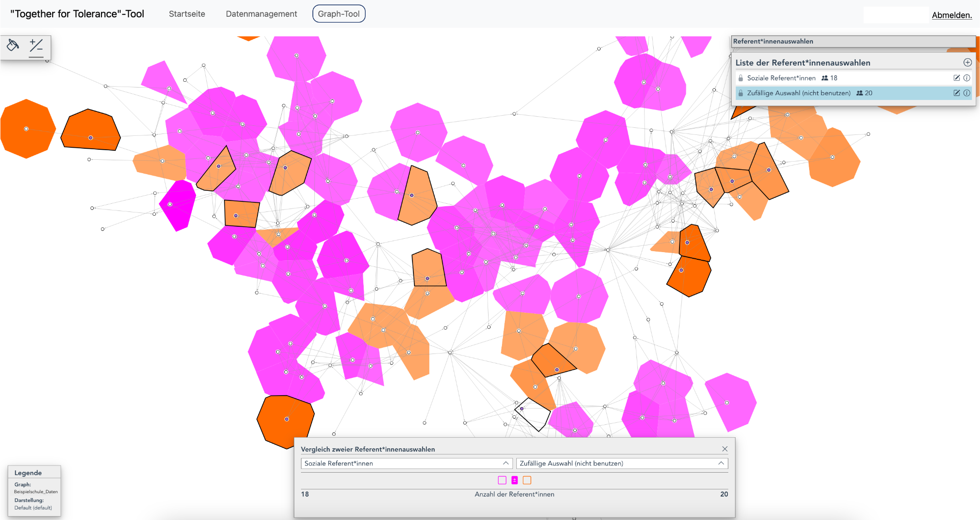Select the paint bucket coloring tool
Screen dimensions: 980x520
pos(13,45)
